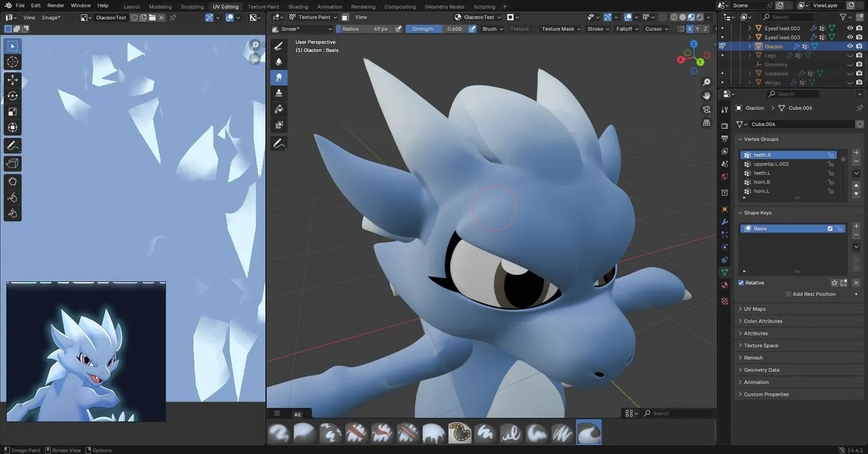
Task: Select the Annotate tool in the viewport
Action: click(x=279, y=144)
